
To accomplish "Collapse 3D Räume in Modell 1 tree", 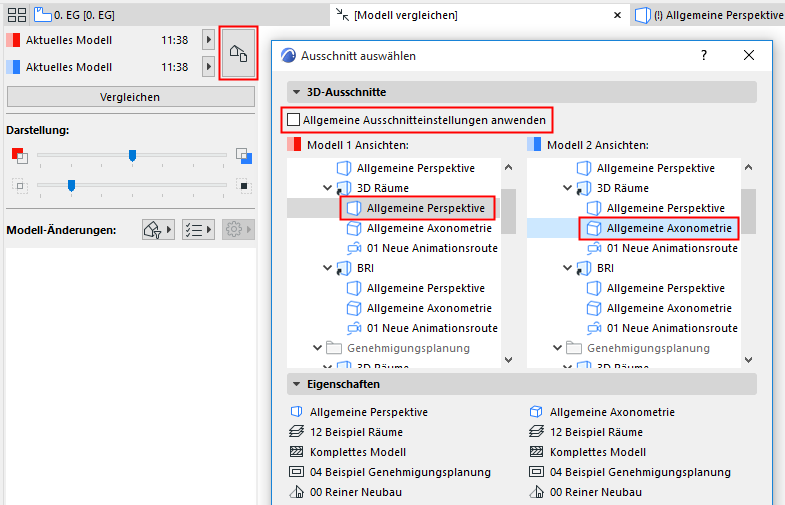I will click(x=327, y=188).
